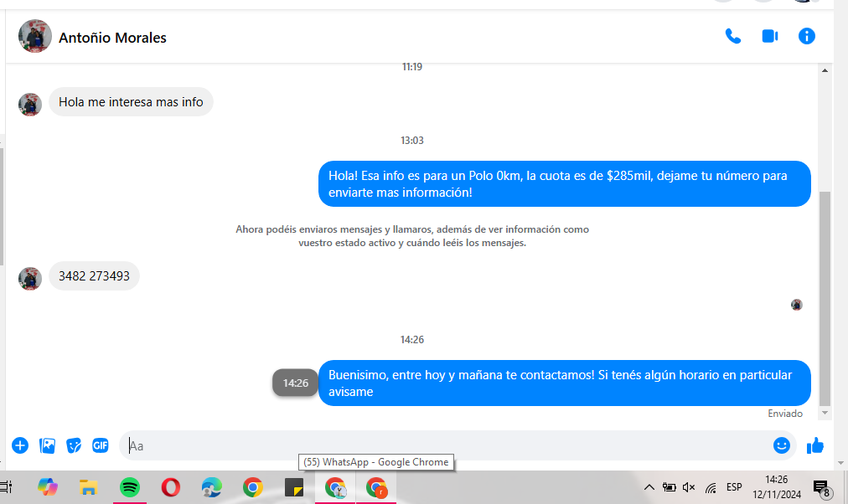This screenshot has height=504, width=848.
Task: Open the first Google Chrome taskbar icon
Action: [x=252, y=487]
